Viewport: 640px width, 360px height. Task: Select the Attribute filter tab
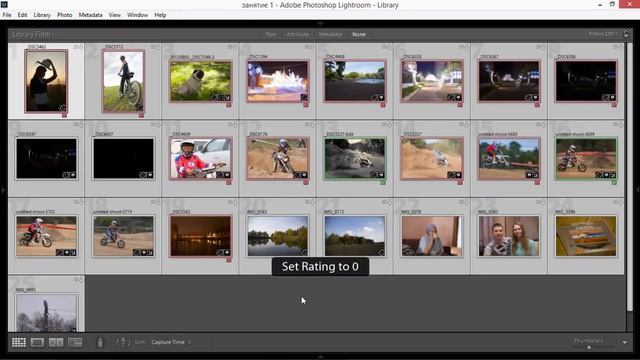(298, 34)
